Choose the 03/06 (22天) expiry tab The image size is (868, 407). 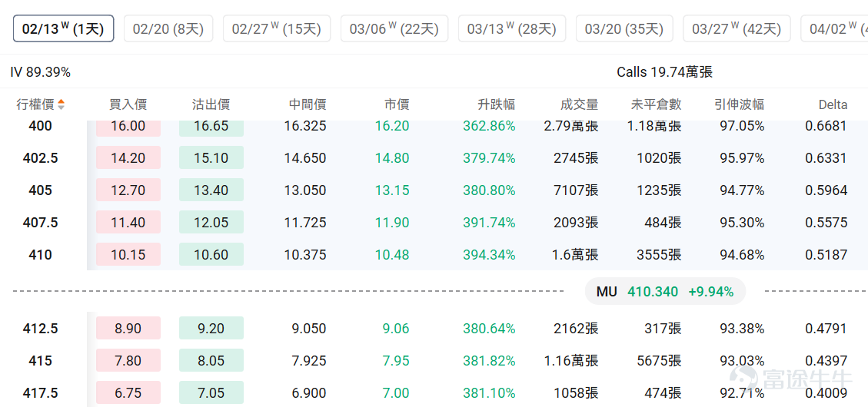(x=394, y=28)
